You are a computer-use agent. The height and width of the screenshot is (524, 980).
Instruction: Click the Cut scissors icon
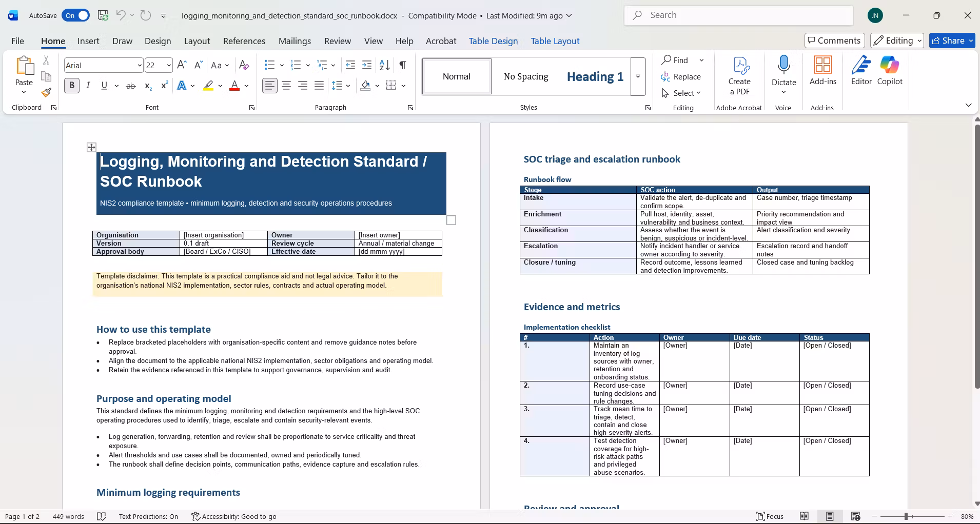[46, 61]
